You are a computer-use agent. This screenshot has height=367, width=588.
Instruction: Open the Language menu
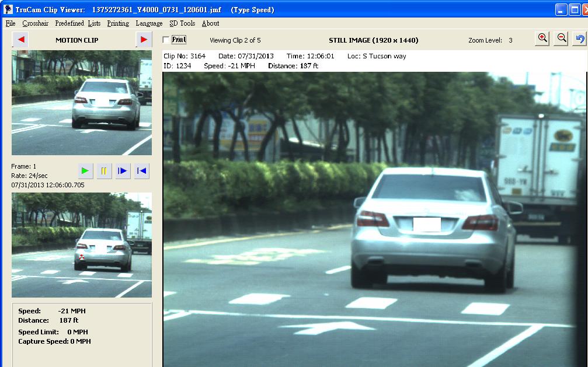149,23
